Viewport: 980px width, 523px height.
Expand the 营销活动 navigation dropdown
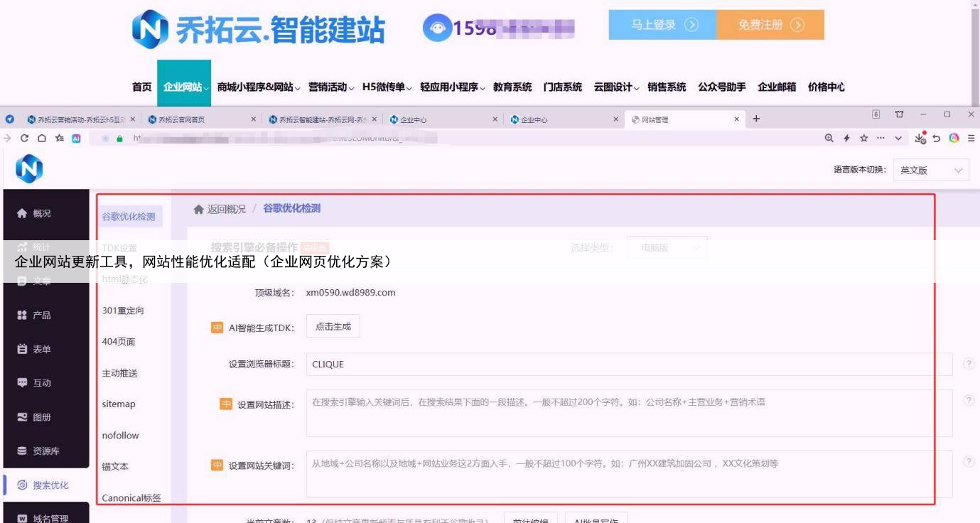point(330,87)
